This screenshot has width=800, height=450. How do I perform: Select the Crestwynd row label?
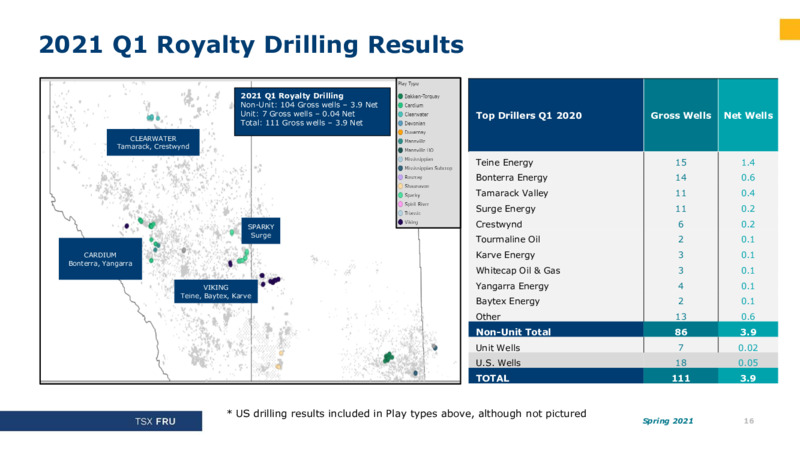(x=498, y=224)
